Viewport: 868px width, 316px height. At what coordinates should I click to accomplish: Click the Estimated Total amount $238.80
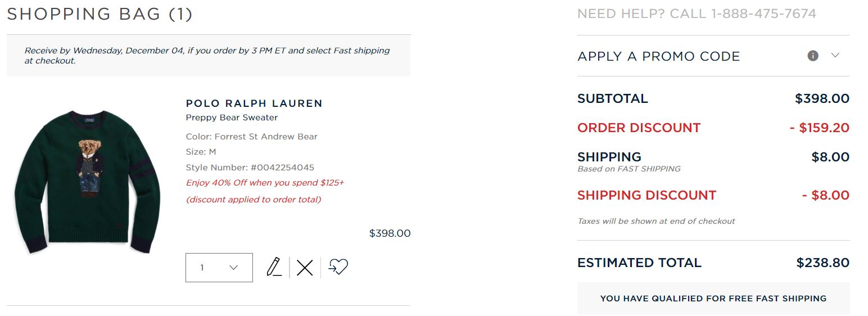pos(822,263)
